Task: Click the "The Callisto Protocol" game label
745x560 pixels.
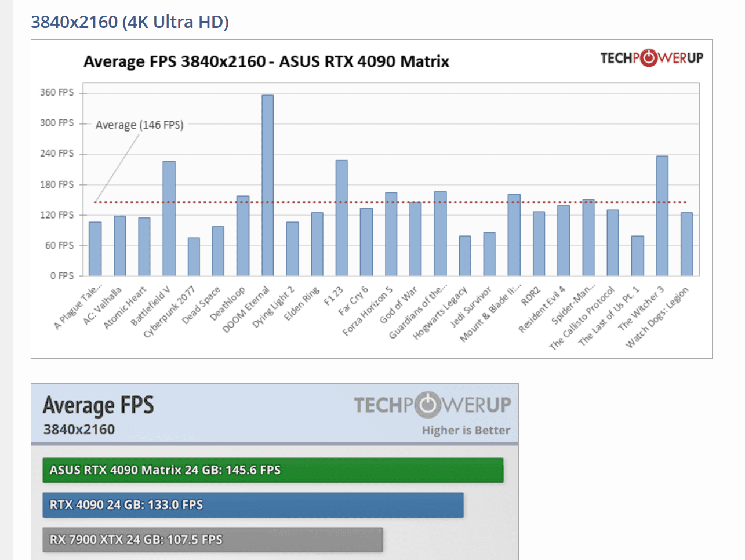Action: click(582, 318)
